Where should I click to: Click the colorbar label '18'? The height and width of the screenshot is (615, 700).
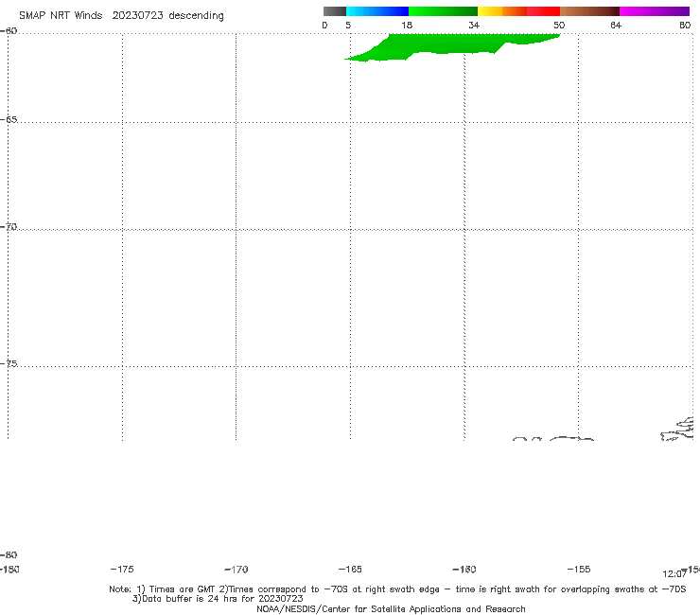click(x=407, y=25)
